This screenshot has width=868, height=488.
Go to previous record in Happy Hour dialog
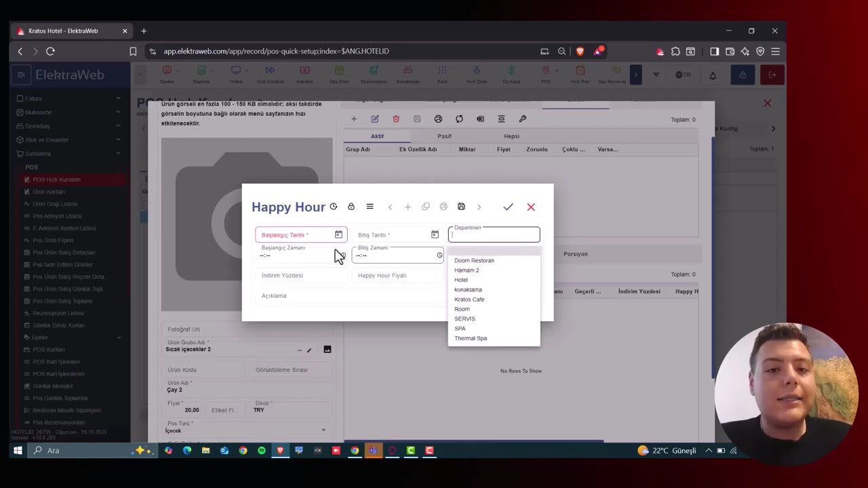pyautogui.click(x=390, y=207)
